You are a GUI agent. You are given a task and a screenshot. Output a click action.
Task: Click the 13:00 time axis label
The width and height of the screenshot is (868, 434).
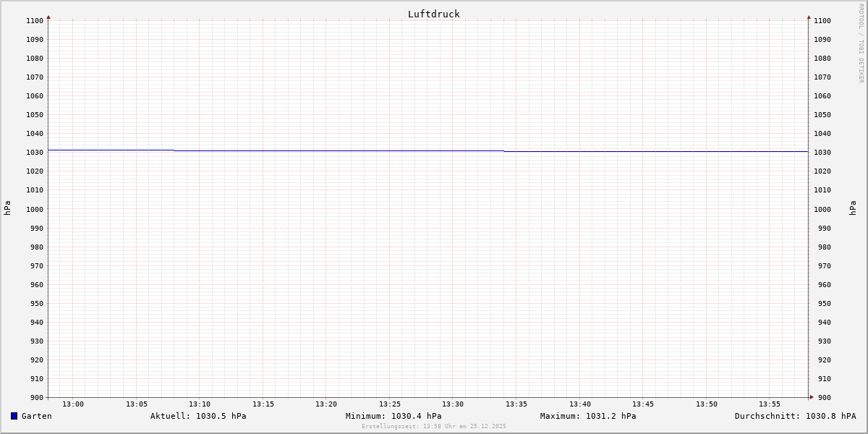(73, 404)
